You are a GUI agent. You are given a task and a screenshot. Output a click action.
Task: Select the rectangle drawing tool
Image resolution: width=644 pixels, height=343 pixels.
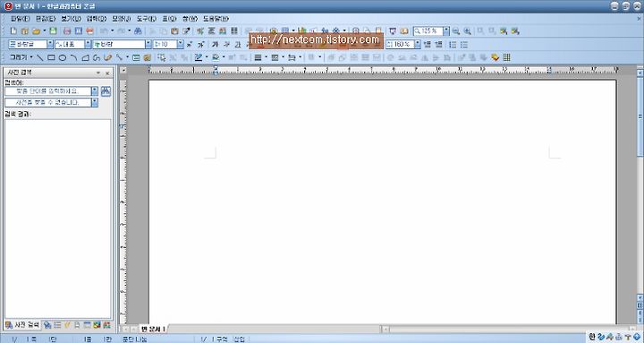(51, 57)
